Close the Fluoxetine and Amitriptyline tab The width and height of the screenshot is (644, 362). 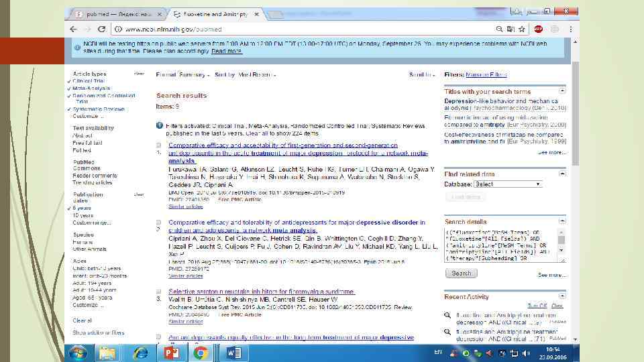coord(257,14)
